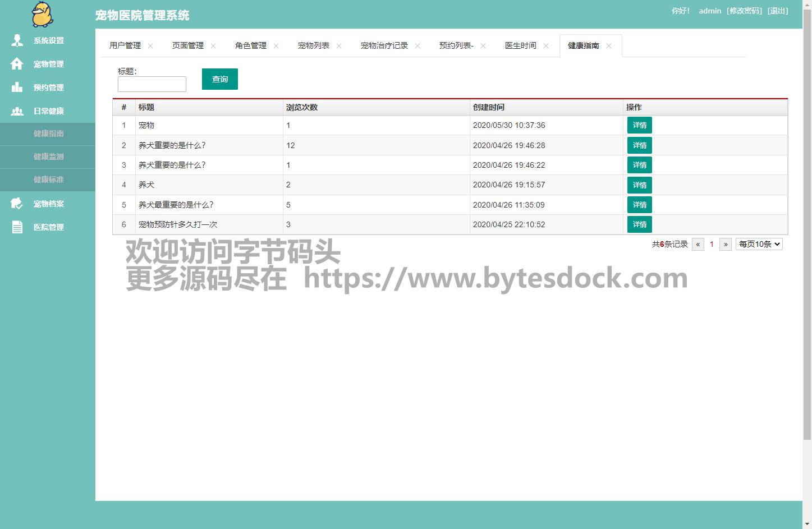Close the 用户管理 tab
Viewport: 812px width, 529px height.
coord(150,46)
